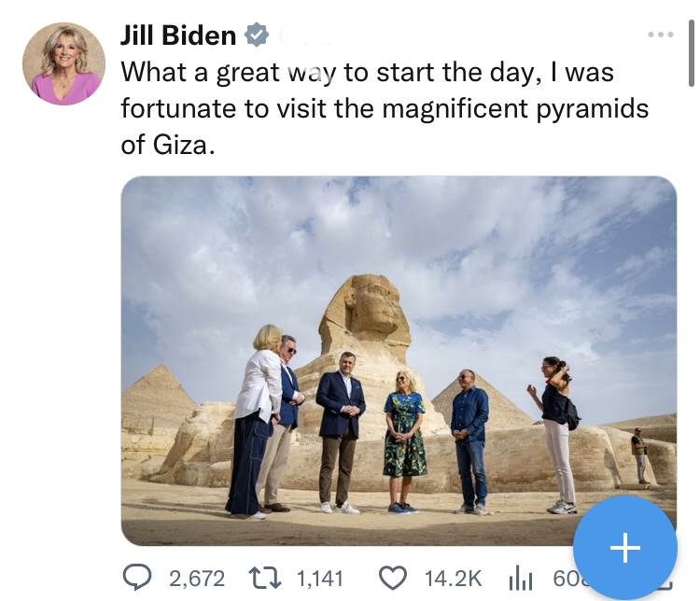The height and width of the screenshot is (601, 700).
Task: Retweet using the retweet arrows icon
Action: click(x=268, y=578)
